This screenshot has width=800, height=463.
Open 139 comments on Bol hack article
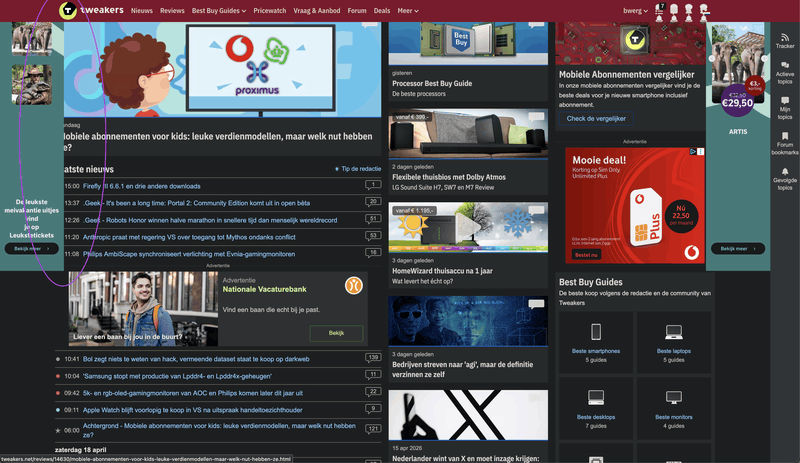pyautogui.click(x=373, y=358)
